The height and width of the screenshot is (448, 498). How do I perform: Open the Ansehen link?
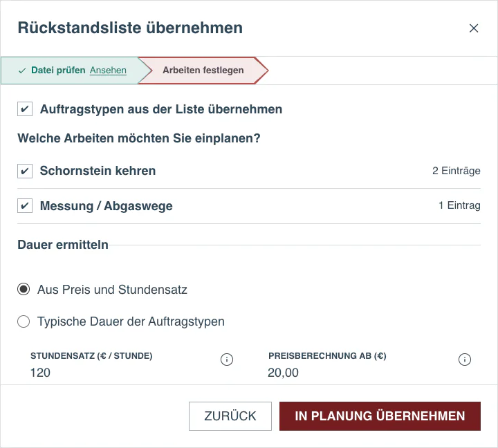[x=108, y=70]
